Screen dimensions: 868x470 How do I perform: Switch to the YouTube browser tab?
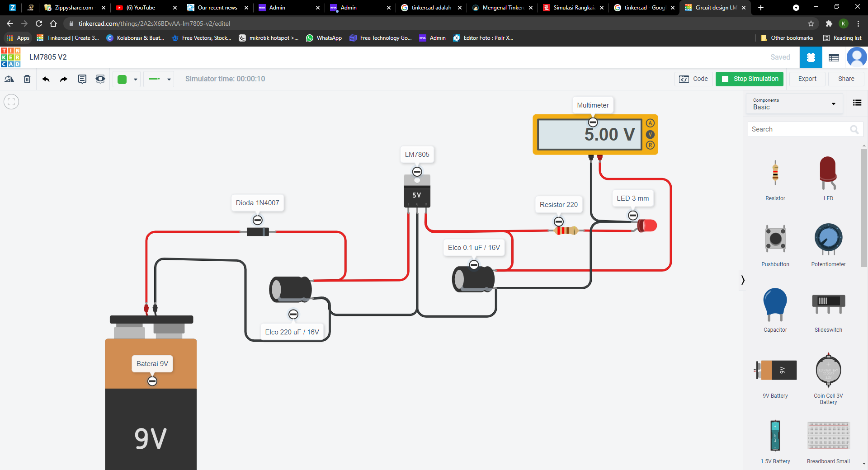(145, 8)
